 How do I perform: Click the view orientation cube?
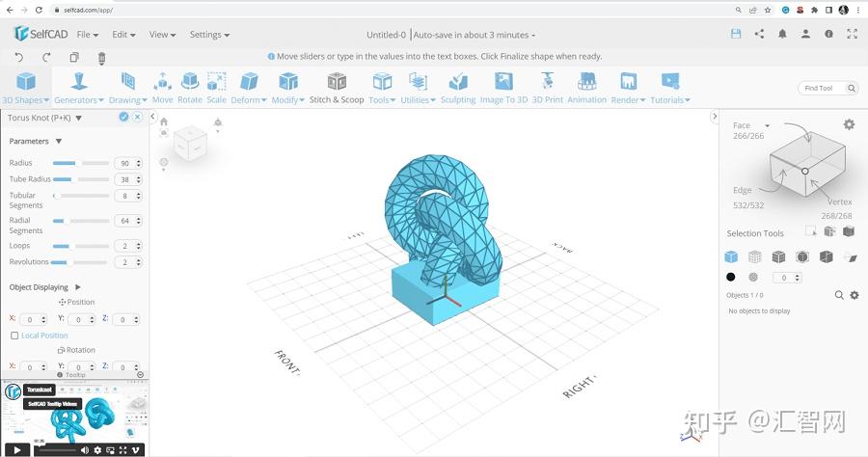pyautogui.click(x=190, y=142)
